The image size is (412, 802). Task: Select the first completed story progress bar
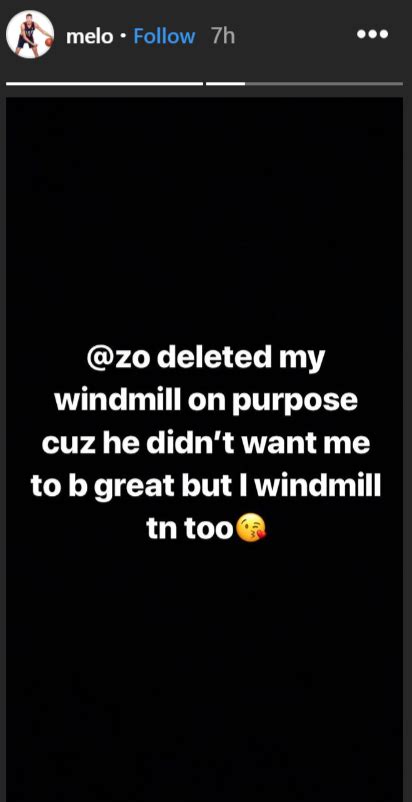[104, 83]
